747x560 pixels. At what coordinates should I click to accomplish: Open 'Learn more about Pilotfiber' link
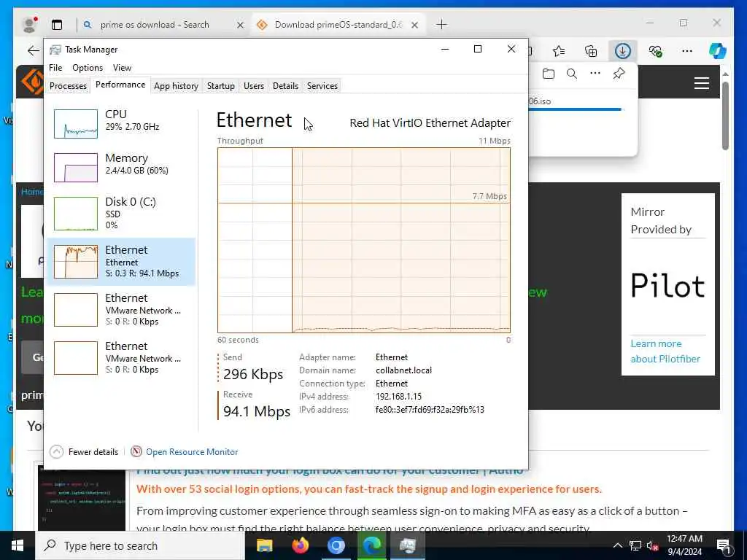(x=665, y=351)
